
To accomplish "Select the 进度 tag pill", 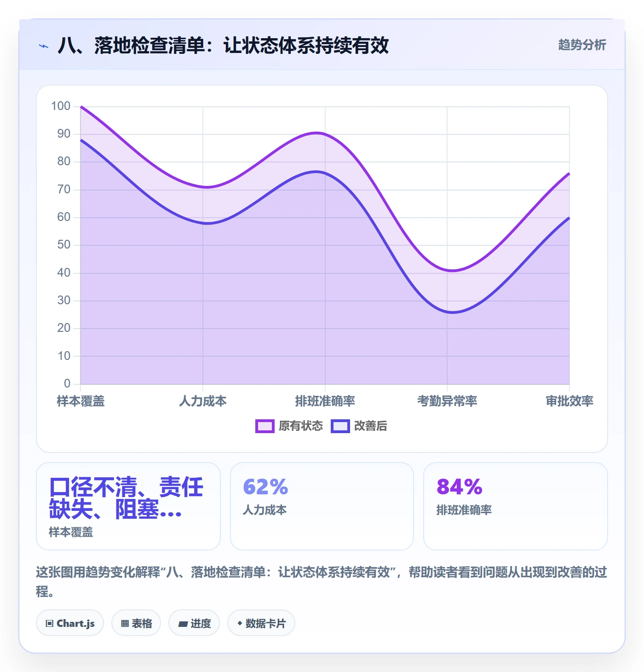I will 194,623.
